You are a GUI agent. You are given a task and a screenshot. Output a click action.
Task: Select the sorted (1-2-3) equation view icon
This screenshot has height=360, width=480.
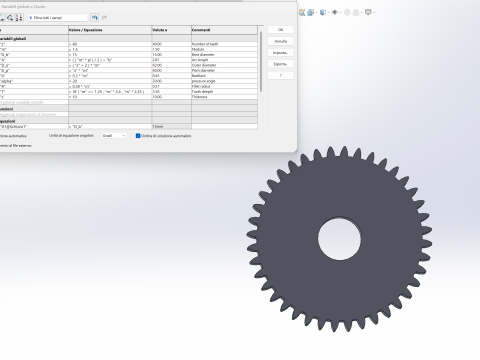pyautogui.click(x=19, y=18)
